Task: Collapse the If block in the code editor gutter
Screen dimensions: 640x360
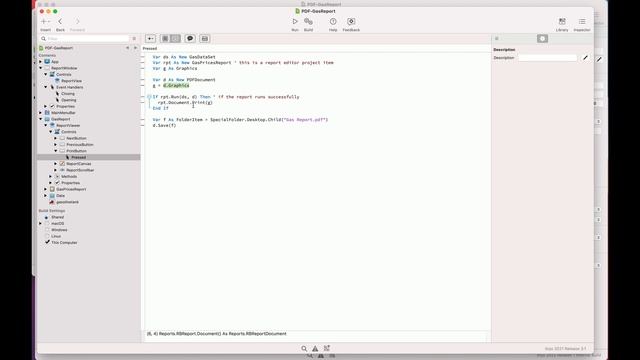Action: pos(149,97)
